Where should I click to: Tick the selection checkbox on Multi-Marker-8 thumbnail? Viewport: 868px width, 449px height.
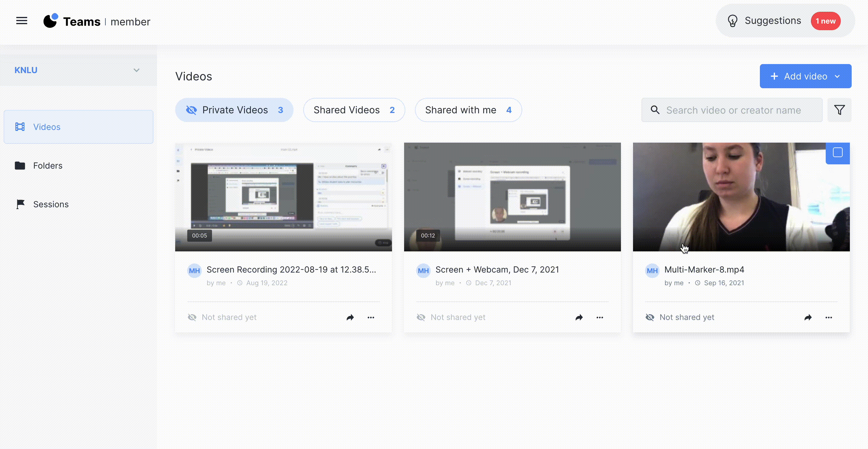pyautogui.click(x=837, y=153)
